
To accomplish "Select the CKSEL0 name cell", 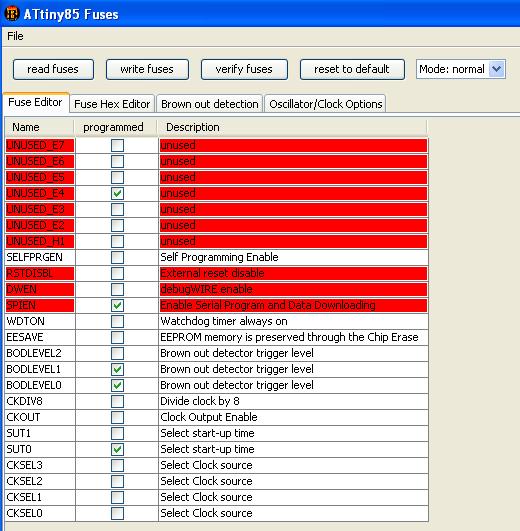I will pos(40,513).
